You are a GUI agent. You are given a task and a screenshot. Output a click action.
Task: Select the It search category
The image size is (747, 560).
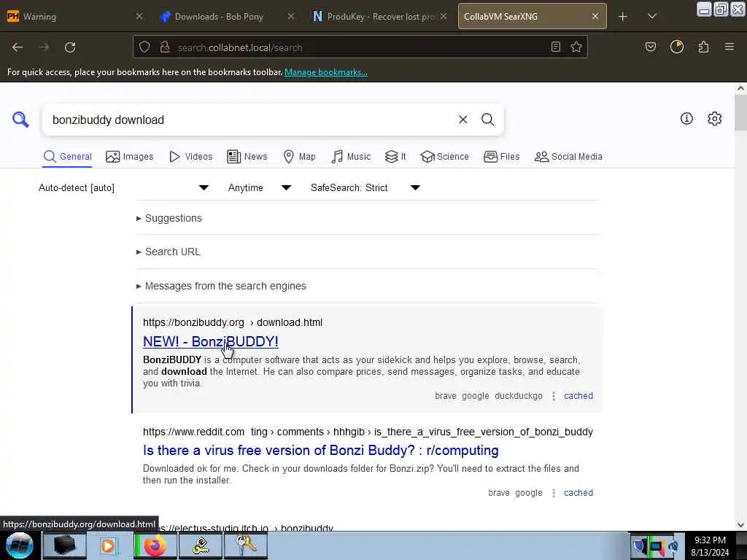click(x=395, y=157)
